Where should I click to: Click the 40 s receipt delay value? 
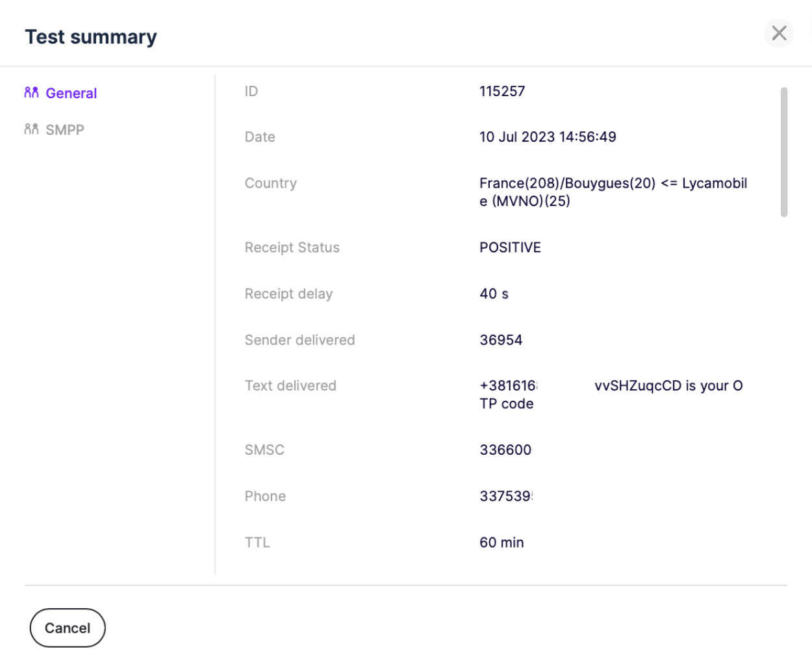(x=494, y=294)
